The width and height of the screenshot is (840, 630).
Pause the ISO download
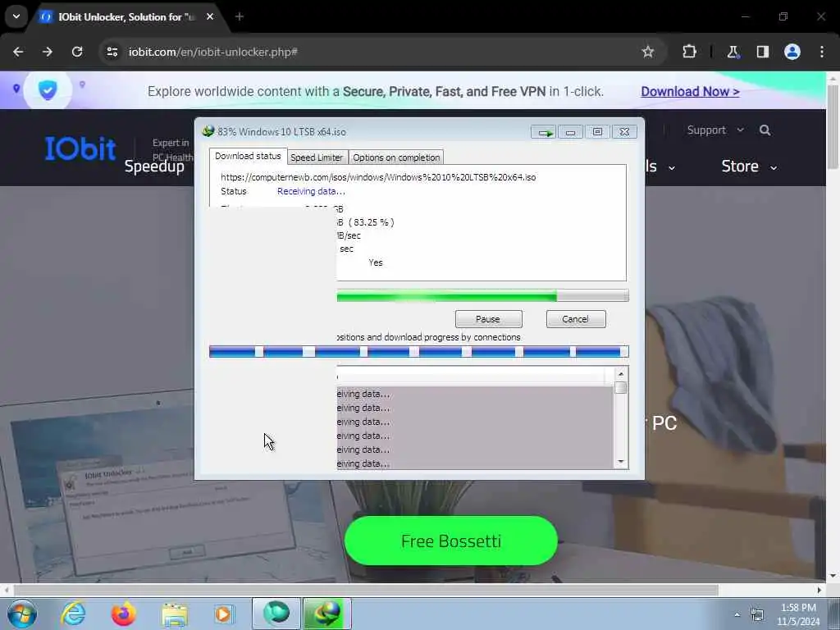tap(488, 319)
